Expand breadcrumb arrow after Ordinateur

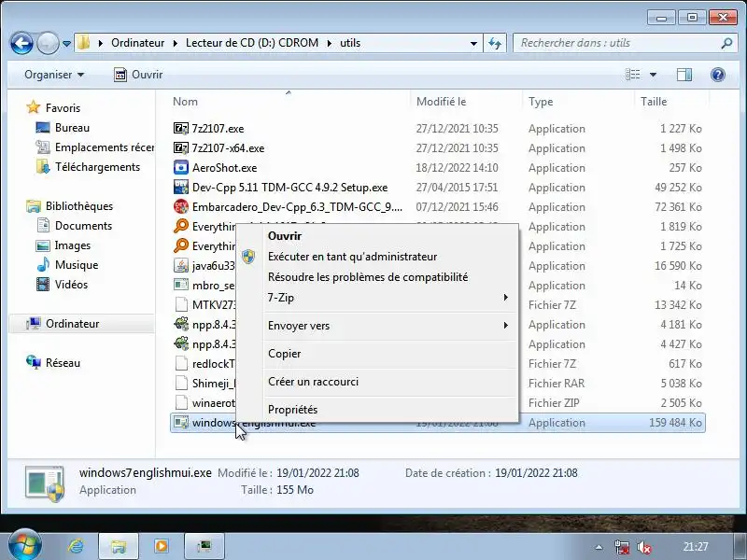(x=176, y=43)
